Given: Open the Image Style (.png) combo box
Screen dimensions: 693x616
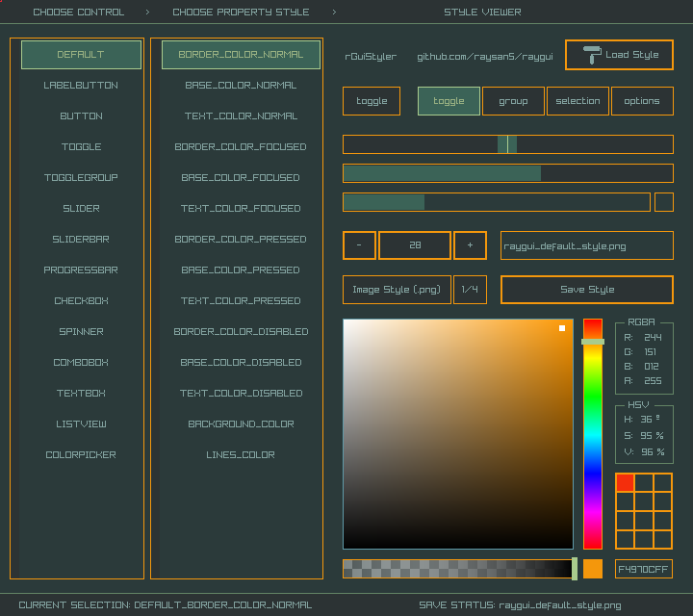Looking at the screenshot, I should click(397, 290).
